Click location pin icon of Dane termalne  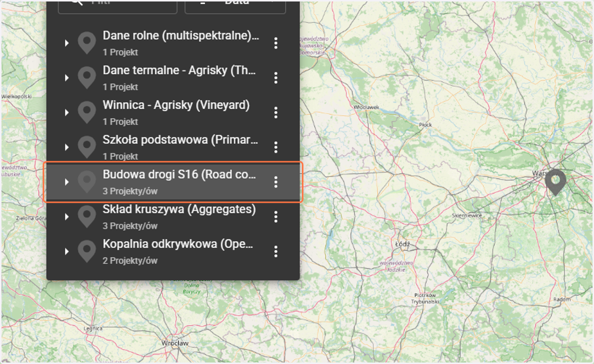[87, 78]
